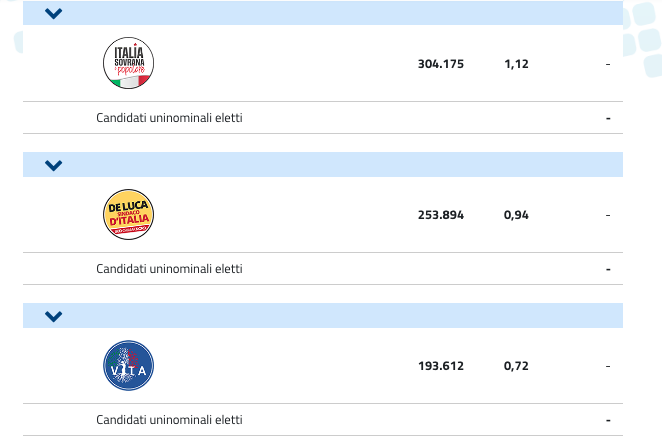Click the Vita party logo
Screen dimensions: 662x445
(x=129, y=365)
